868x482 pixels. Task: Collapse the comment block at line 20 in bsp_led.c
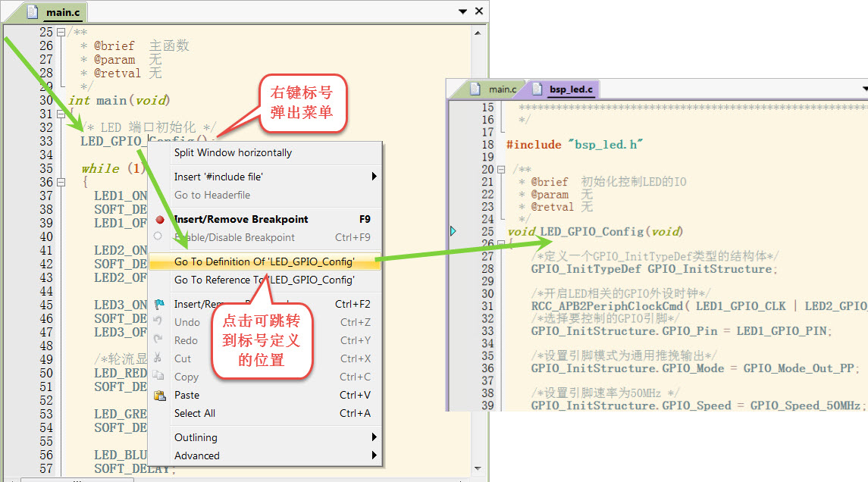(x=500, y=170)
